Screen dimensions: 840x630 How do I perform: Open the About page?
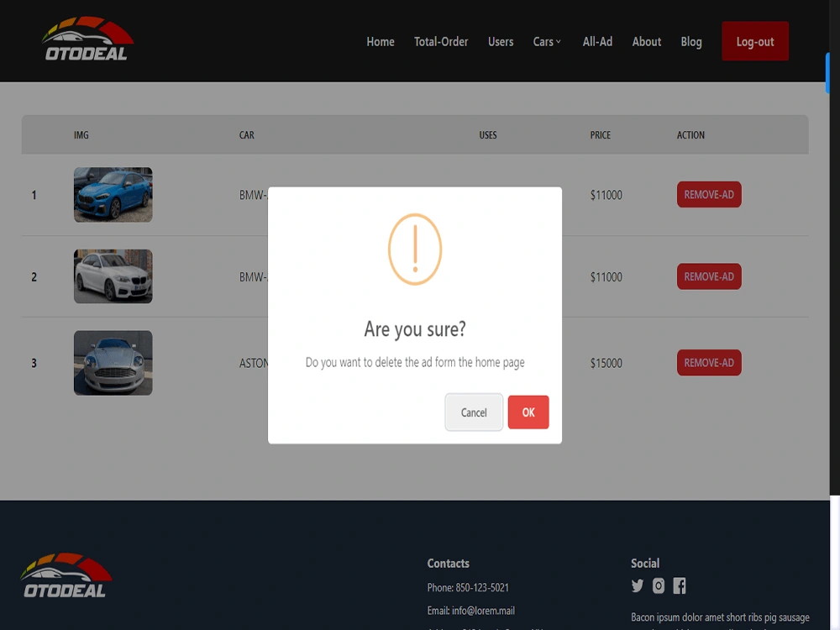[647, 42]
